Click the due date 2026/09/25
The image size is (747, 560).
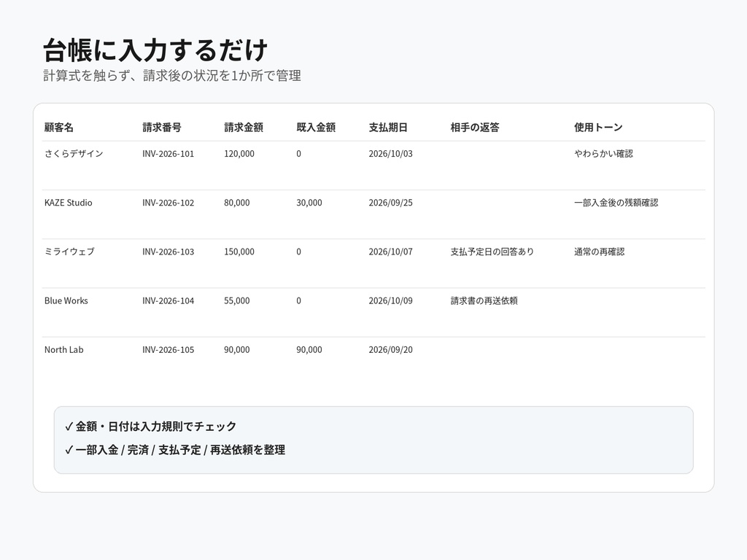391,203
